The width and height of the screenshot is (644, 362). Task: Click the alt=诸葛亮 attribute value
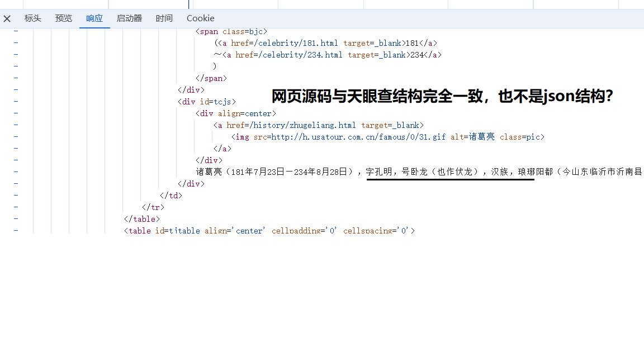point(482,137)
